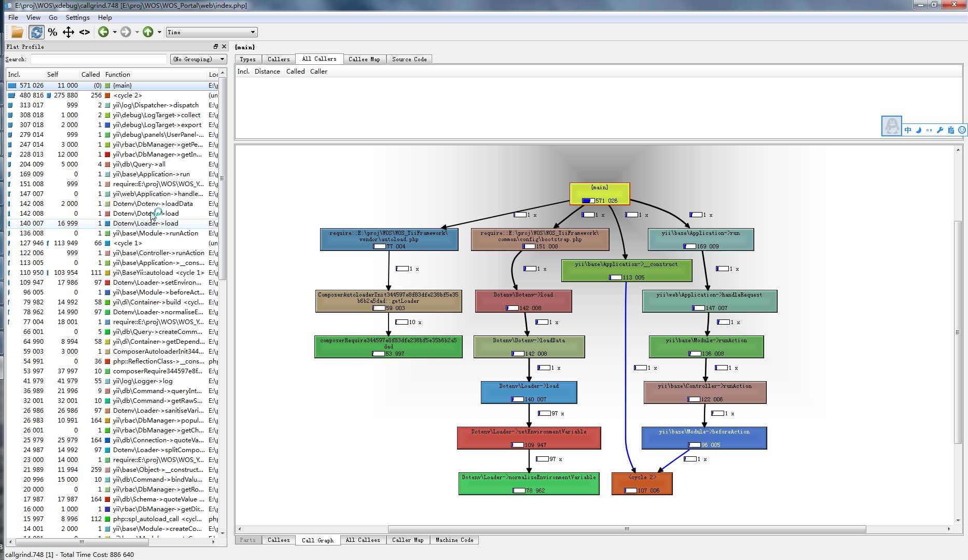The width and height of the screenshot is (968, 560).
Task: Switch to the Machine Code tab
Action: pos(454,540)
